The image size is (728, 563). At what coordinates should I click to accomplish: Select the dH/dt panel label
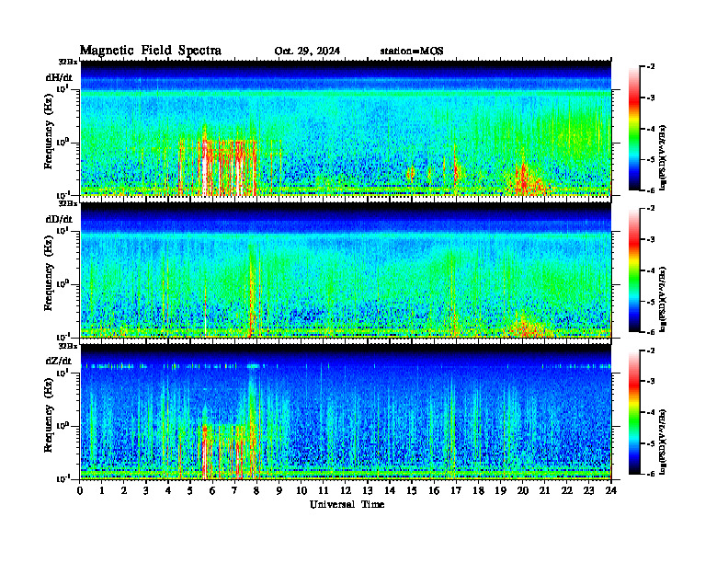[x=59, y=77]
